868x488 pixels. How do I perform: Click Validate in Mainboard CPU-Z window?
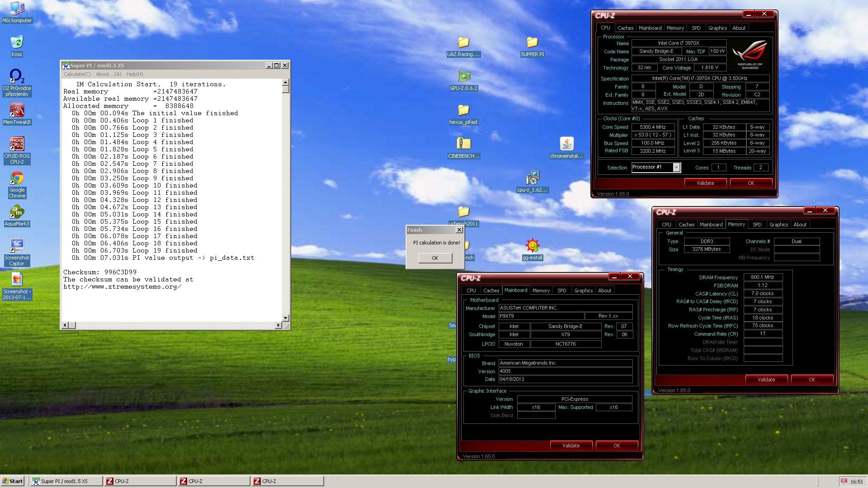pos(571,446)
